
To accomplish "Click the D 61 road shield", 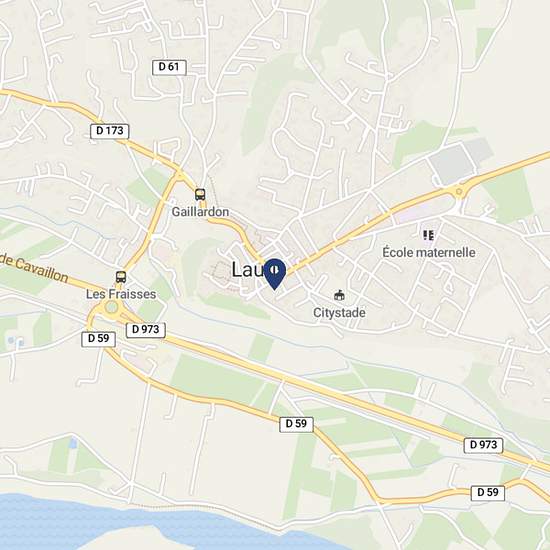I will point(169,67).
